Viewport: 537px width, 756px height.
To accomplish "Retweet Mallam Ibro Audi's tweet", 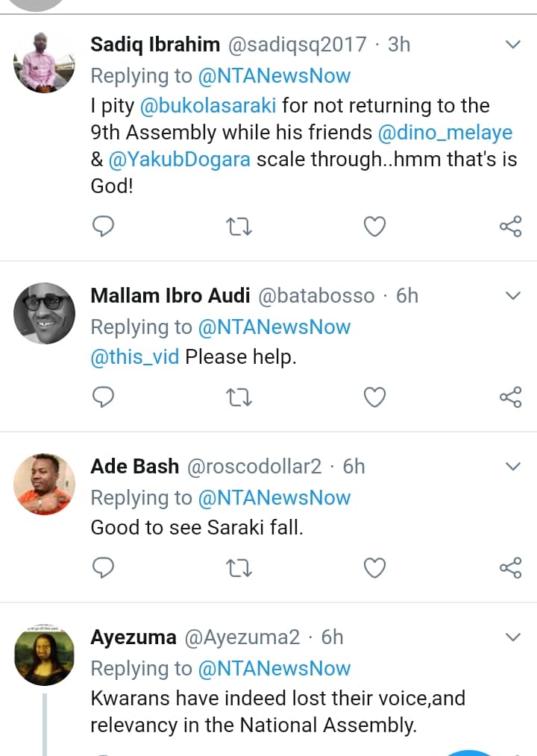I will tap(239, 397).
